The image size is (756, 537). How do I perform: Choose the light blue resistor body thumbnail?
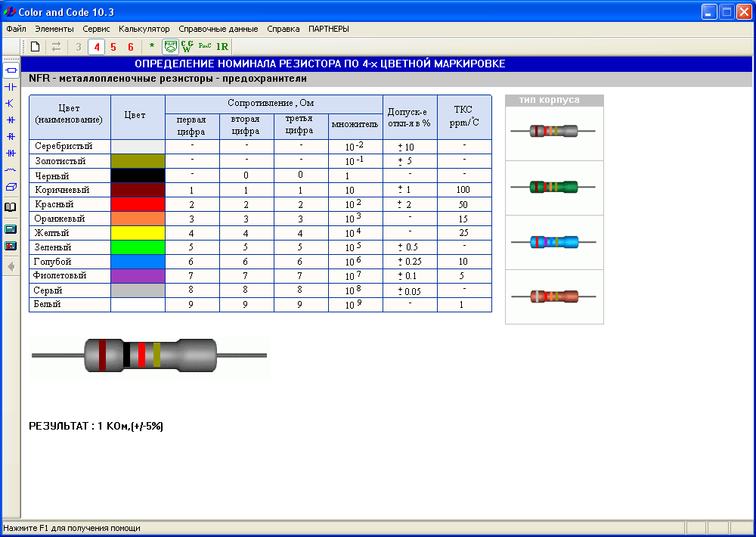[x=554, y=242]
